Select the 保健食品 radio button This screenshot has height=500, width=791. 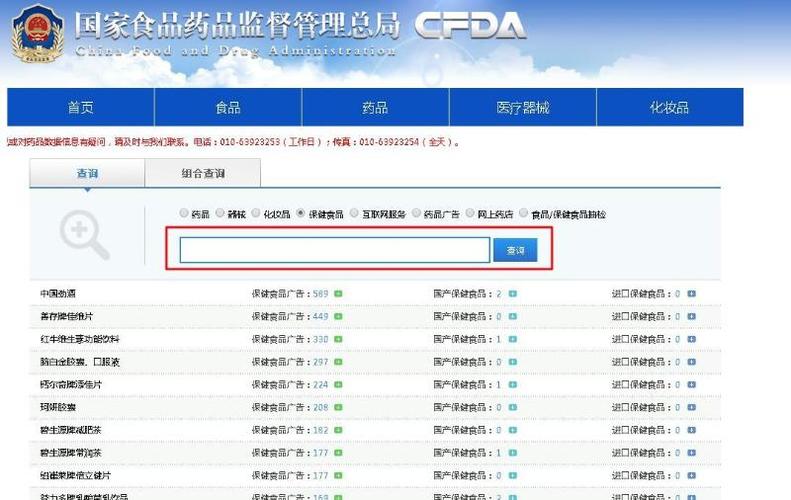point(301,213)
